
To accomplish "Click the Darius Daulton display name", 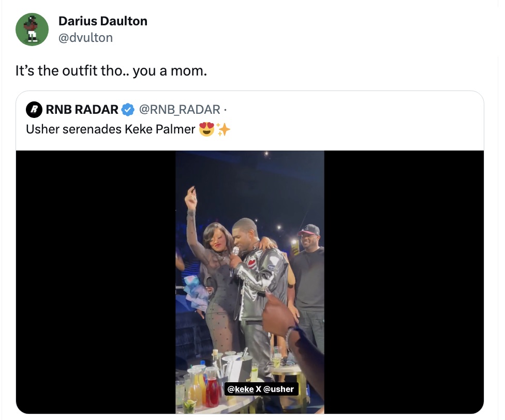I will (102, 21).
